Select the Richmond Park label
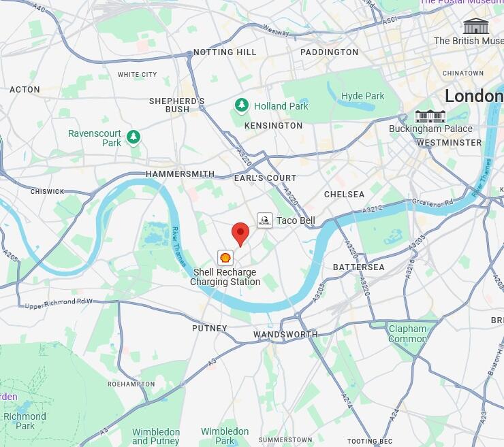The image size is (504, 447). (x=25, y=421)
